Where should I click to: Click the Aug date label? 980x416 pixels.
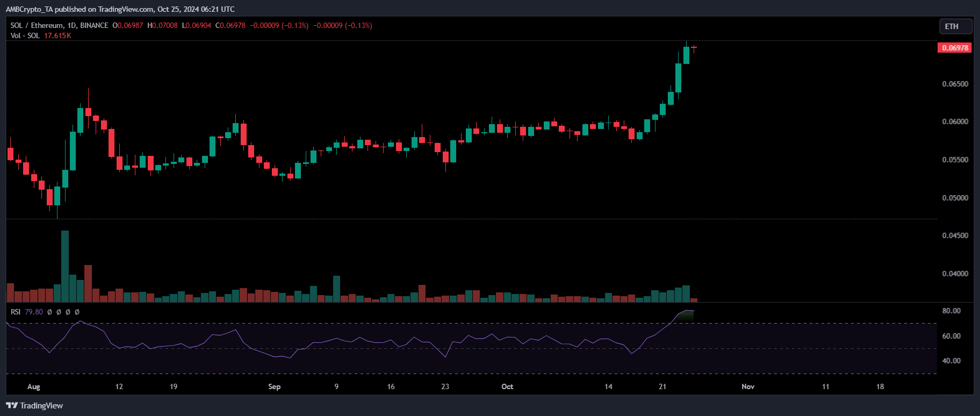(34, 386)
